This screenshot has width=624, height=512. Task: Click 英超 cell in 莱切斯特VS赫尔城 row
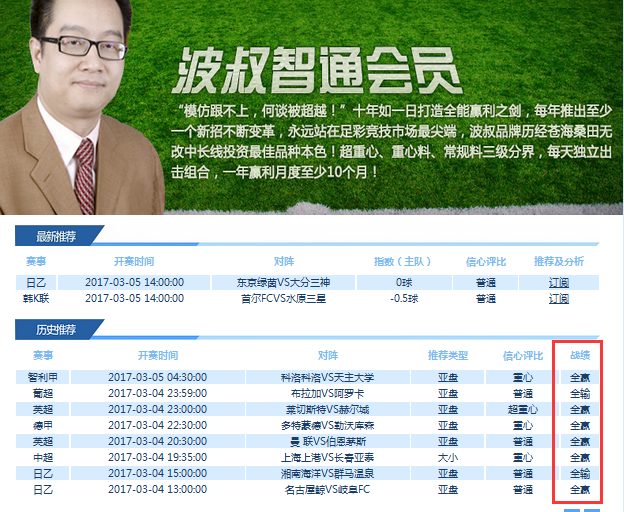click(x=43, y=409)
